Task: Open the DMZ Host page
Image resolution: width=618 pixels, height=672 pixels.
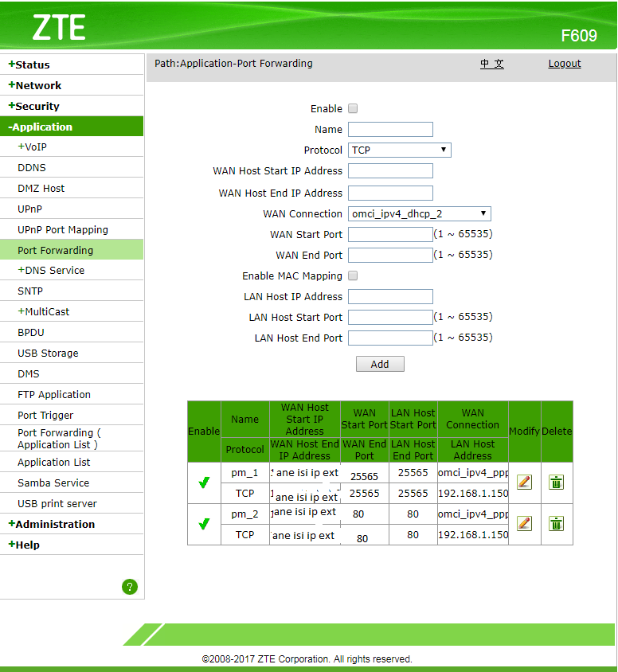Action: coord(41,189)
